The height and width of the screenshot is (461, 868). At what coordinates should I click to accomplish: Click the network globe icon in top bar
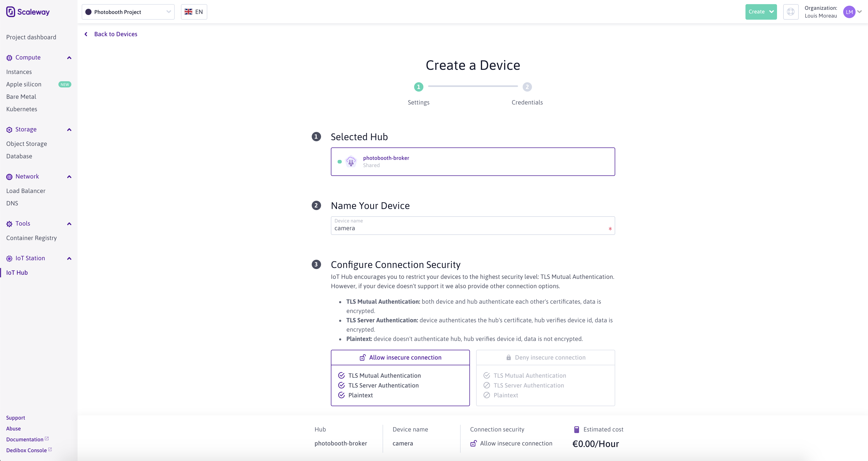[790, 11]
